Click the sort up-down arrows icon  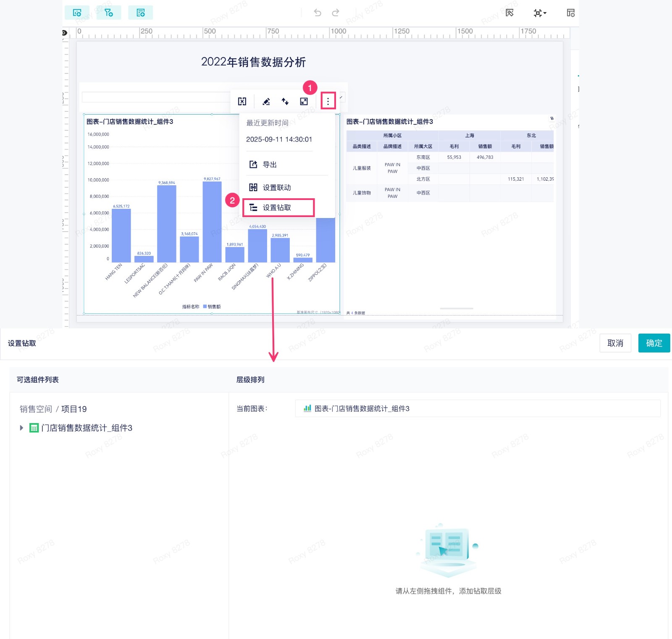pyautogui.click(x=285, y=101)
